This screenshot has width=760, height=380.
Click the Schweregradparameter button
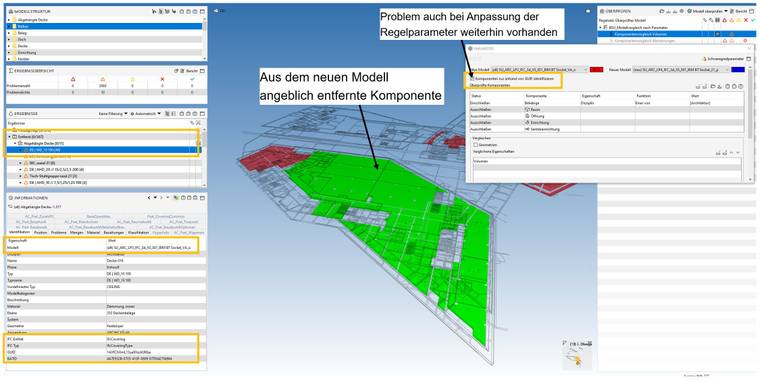[x=724, y=59]
